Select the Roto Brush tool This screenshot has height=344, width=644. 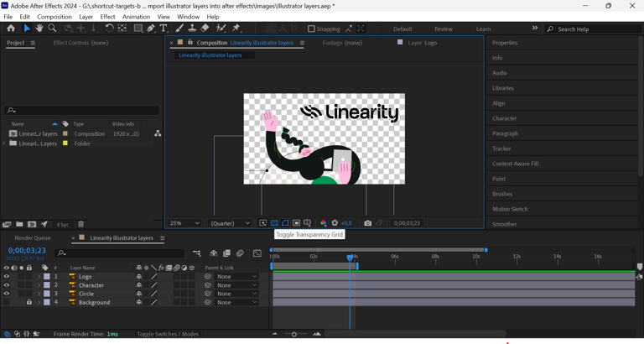(221, 29)
